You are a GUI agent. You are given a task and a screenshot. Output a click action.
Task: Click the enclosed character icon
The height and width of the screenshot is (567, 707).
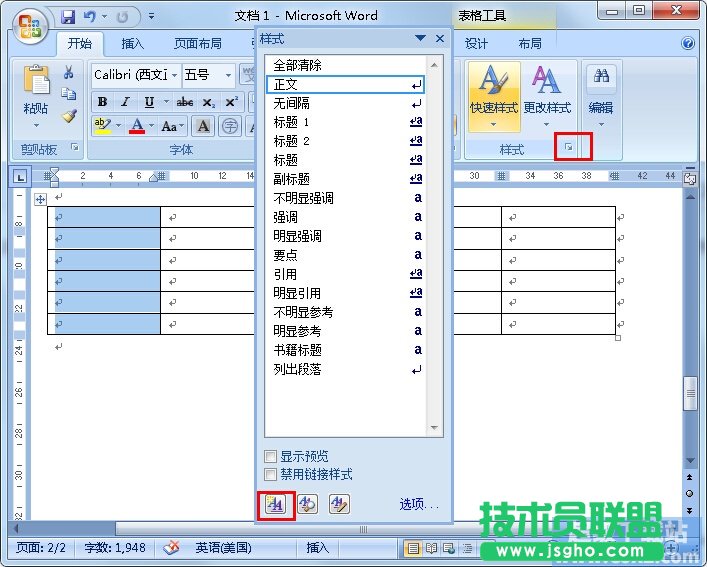click(x=230, y=126)
